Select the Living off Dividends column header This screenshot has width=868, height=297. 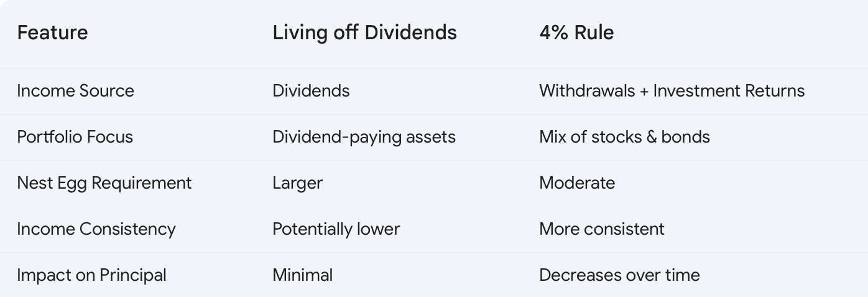(364, 32)
